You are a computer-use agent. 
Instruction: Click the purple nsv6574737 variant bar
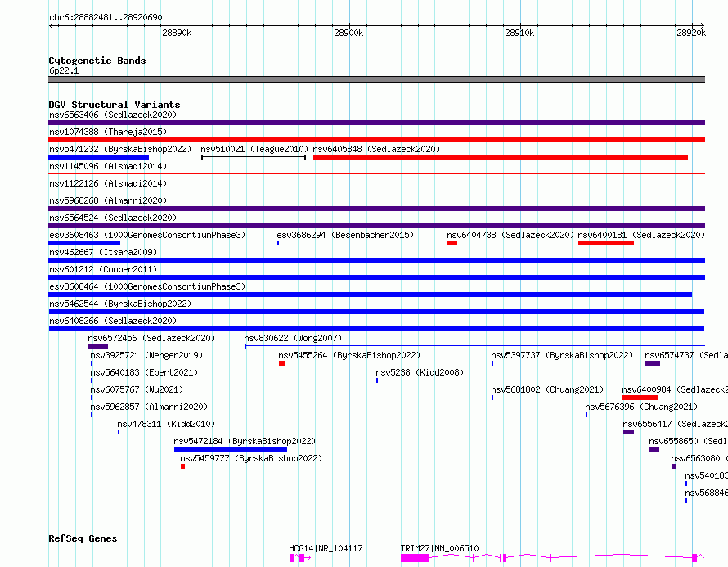(653, 363)
